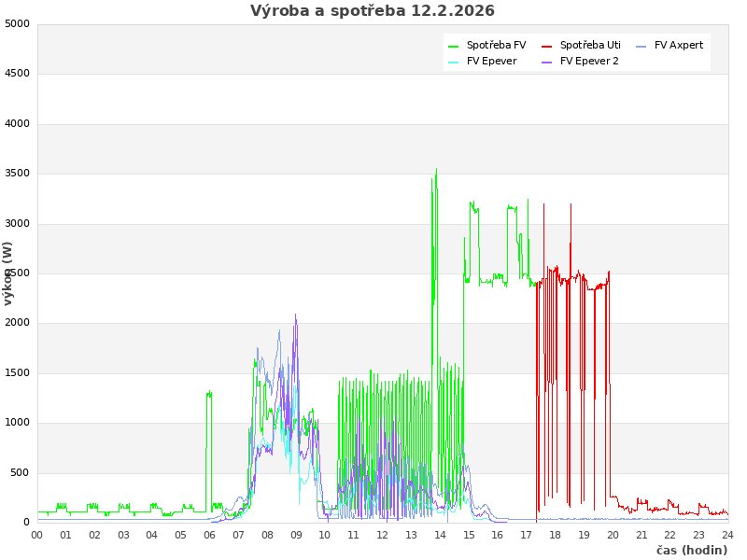
Task: Select the 2000 tick on the y-axis
Action: coord(17,323)
